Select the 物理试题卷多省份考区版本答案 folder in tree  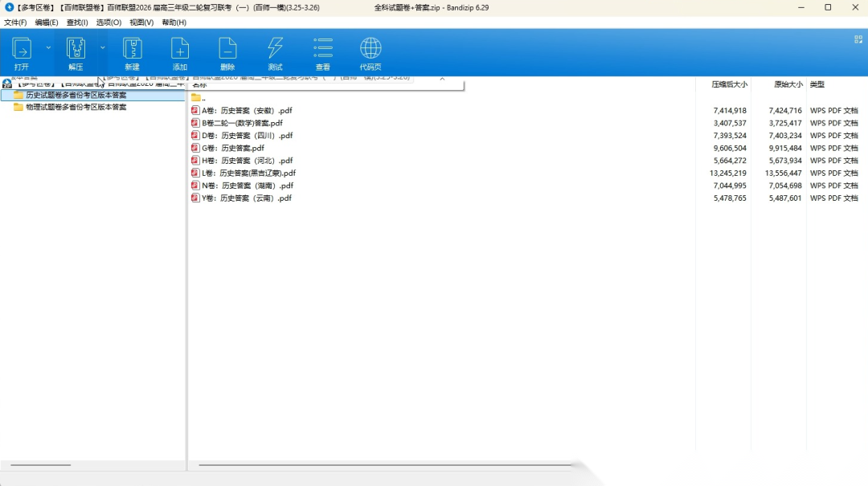pos(76,107)
